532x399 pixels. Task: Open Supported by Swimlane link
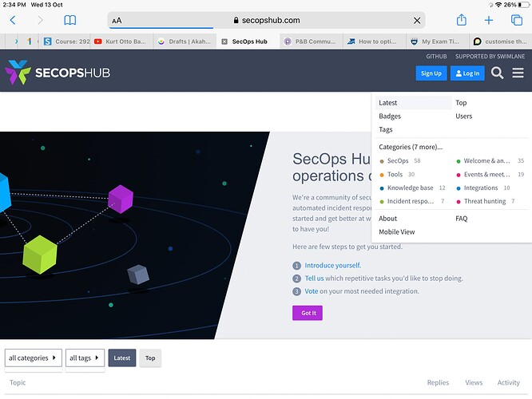[x=490, y=57]
